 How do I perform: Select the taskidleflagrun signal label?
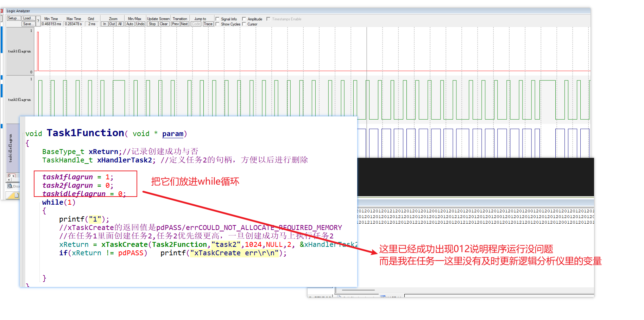(10, 148)
